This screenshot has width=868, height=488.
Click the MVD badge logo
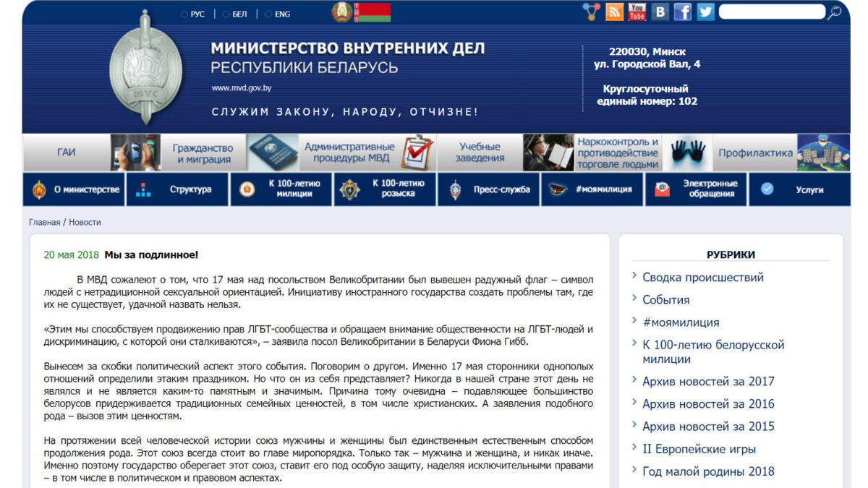(x=146, y=67)
